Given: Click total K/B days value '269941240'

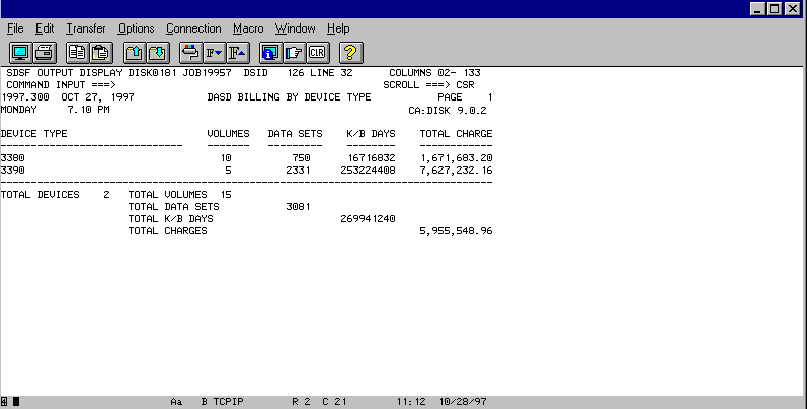Looking at the screenshot, I should tap(368, 219).
